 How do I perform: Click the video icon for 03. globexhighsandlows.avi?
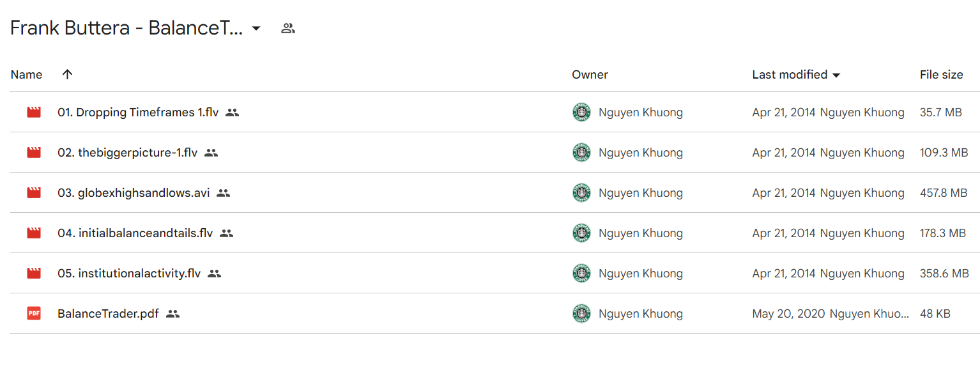[34, 193]
